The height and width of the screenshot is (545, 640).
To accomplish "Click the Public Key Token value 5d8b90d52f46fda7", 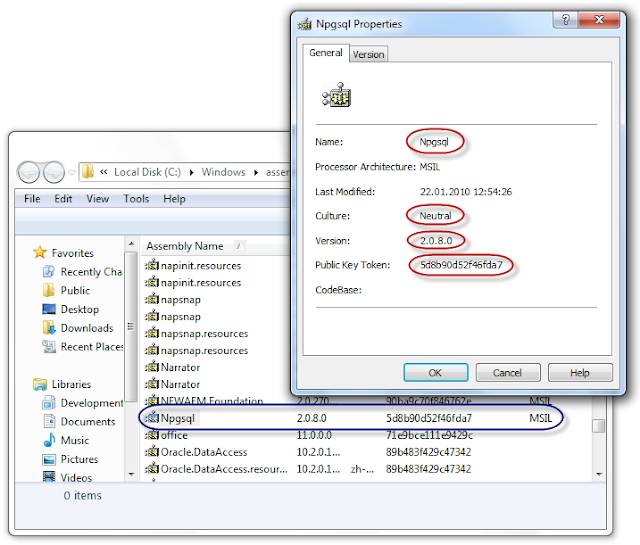I will 461,265.
